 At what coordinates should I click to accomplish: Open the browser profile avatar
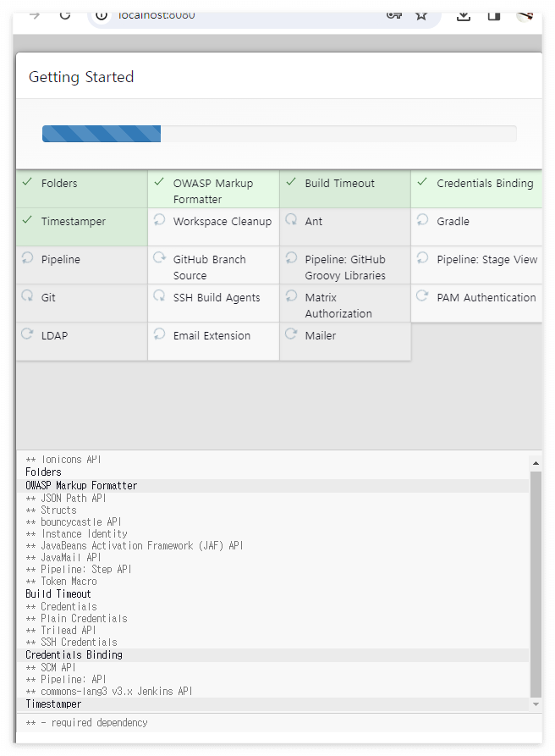coord(525,16)
